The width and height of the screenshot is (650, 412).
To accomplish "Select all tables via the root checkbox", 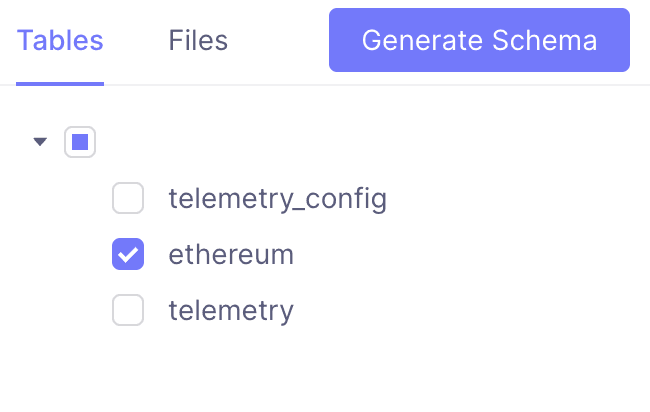I will coord(80,142).
